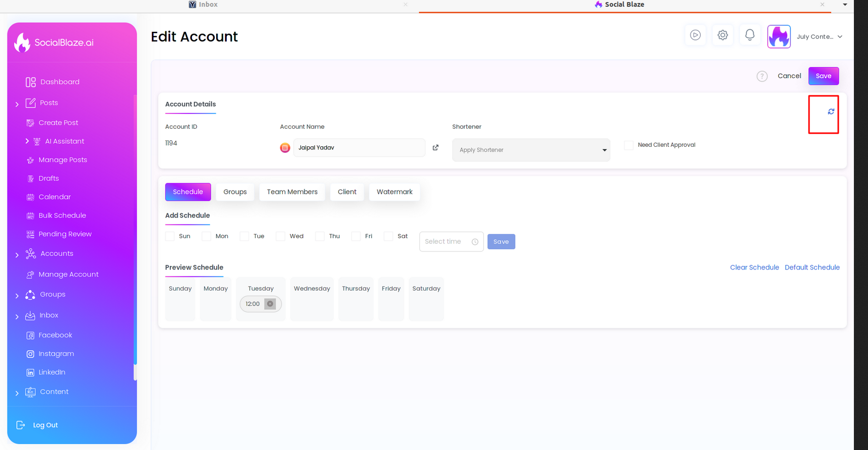The height and width of the screenshot is (450, 868).
Task: Switch to the Inbox browser tab
Action: point(203,5)
